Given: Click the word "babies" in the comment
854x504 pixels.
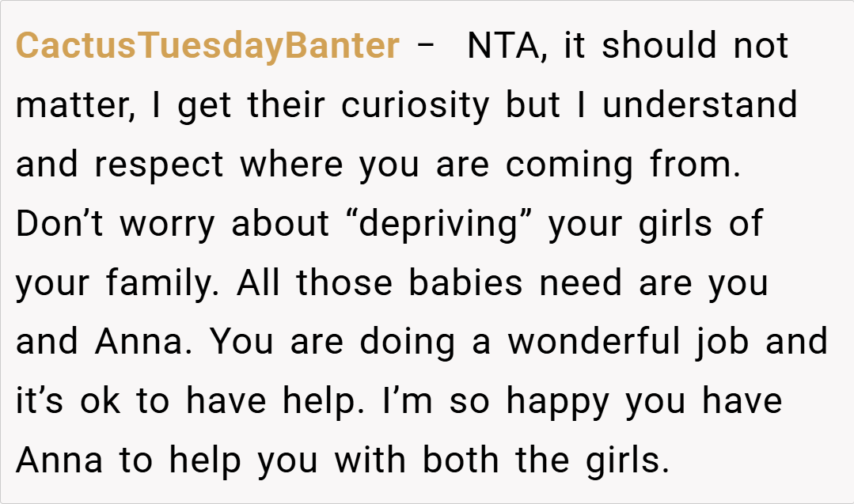Looking at the screenshot, I should 465,283.
